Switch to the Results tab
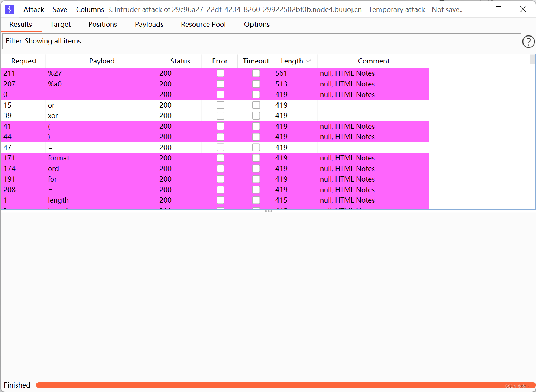 [x=21, y=24]
